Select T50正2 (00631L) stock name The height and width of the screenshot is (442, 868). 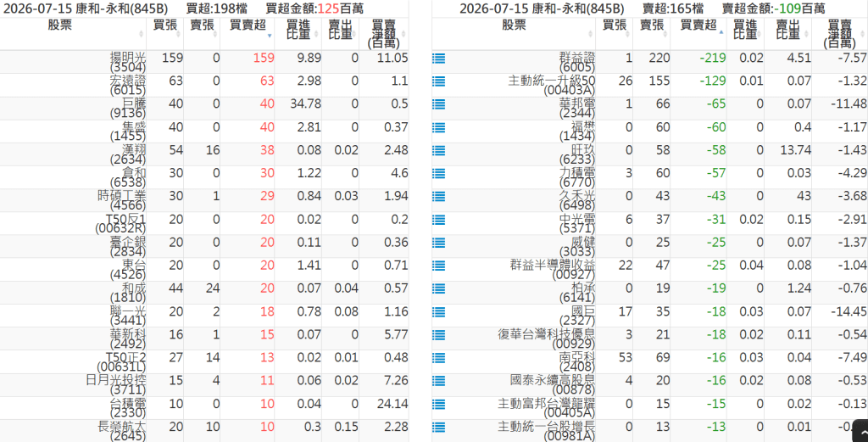click(122, 361)
